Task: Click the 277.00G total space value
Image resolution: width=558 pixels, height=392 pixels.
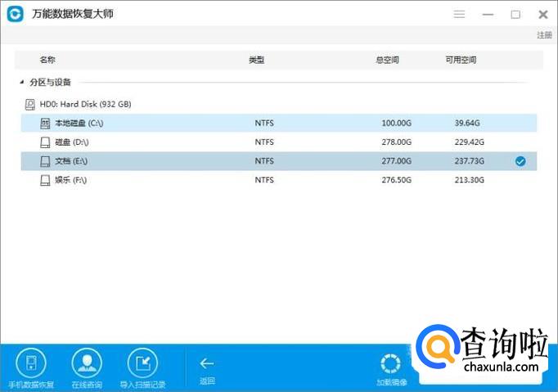Action: click(397, 161)
